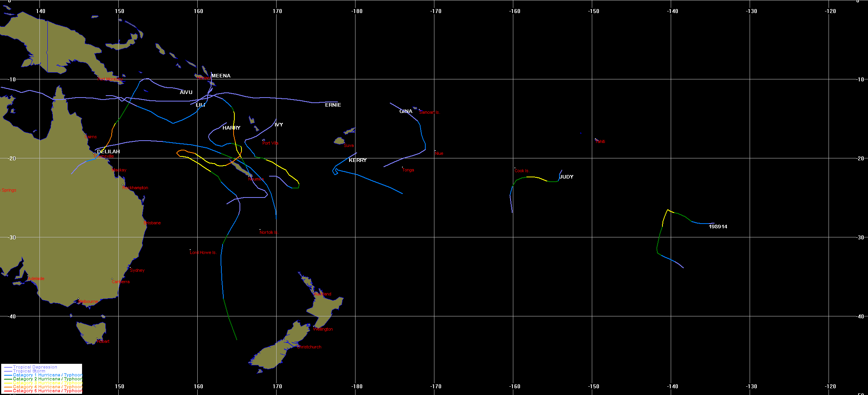Screen dimensions: 868x395
Task: Select the AIVU cyclone label
Action: (186, 92)
